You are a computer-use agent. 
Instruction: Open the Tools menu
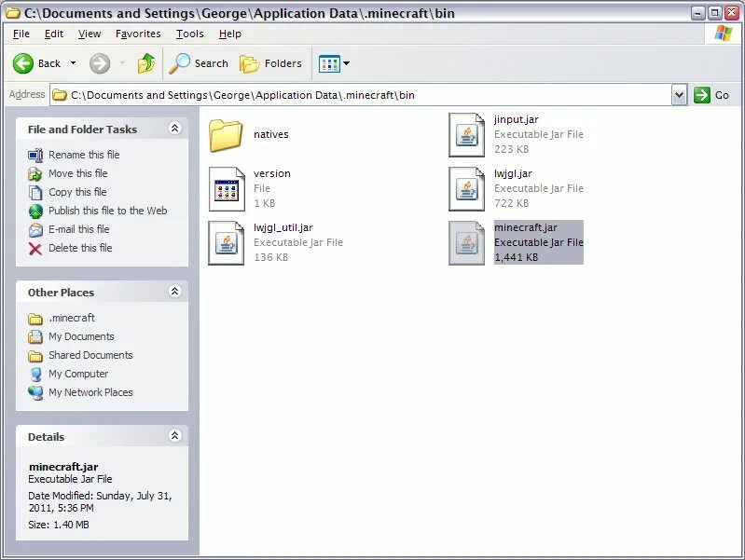pos(190,34)
